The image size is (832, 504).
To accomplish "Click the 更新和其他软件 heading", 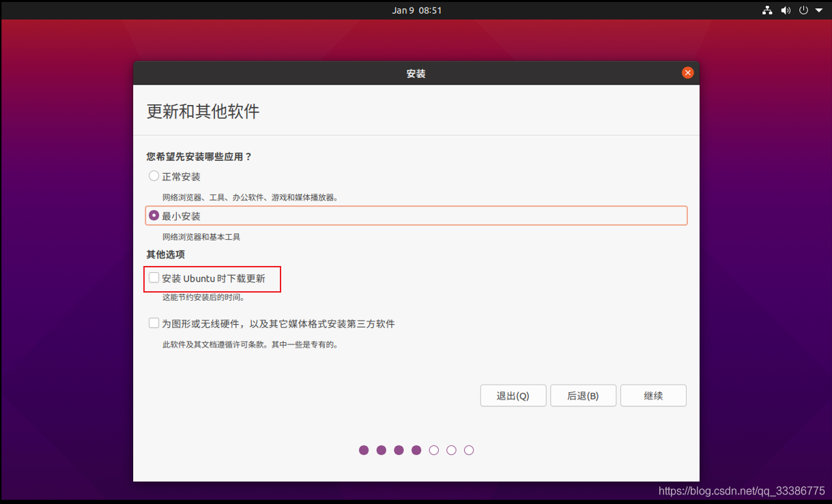I will pyautogui.click(x=203, y=111).
